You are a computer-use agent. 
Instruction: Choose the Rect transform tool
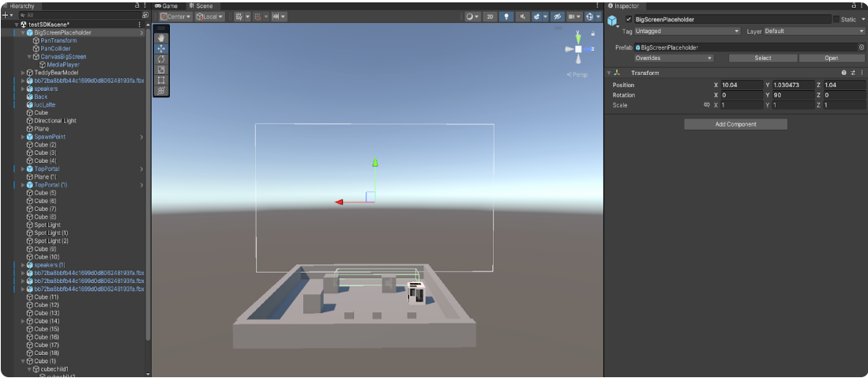pos(161,80)
